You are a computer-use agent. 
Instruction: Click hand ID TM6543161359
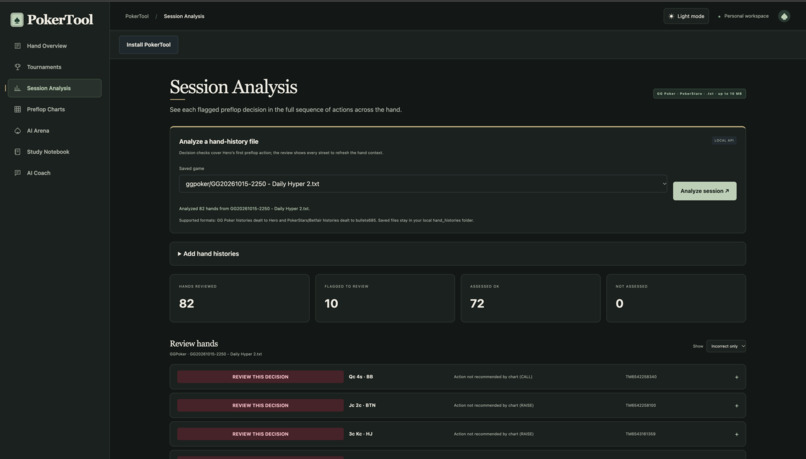click(x=640, y=434)
